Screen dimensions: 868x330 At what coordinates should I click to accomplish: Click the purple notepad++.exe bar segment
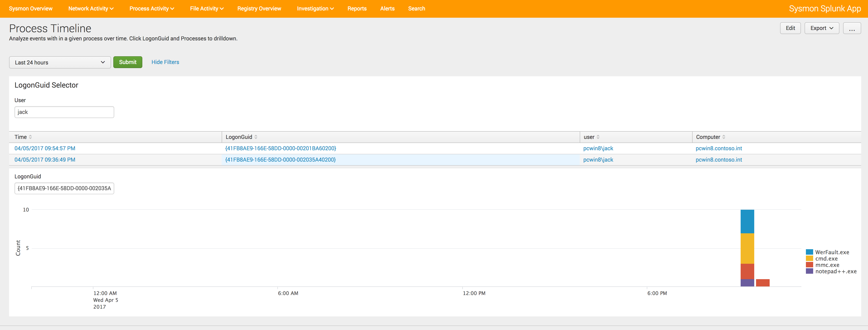747,283
